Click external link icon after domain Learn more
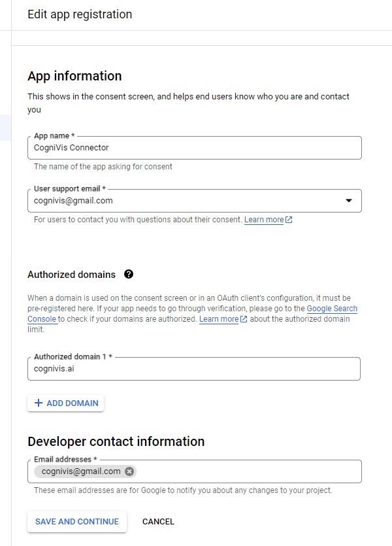This screenshot has width=392, height=546. click(x=244, y=320)
